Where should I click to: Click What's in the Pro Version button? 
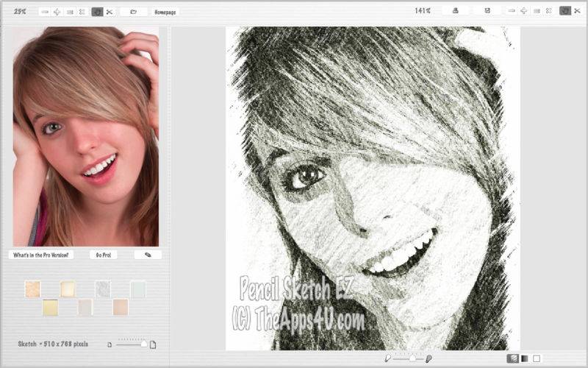41,255
